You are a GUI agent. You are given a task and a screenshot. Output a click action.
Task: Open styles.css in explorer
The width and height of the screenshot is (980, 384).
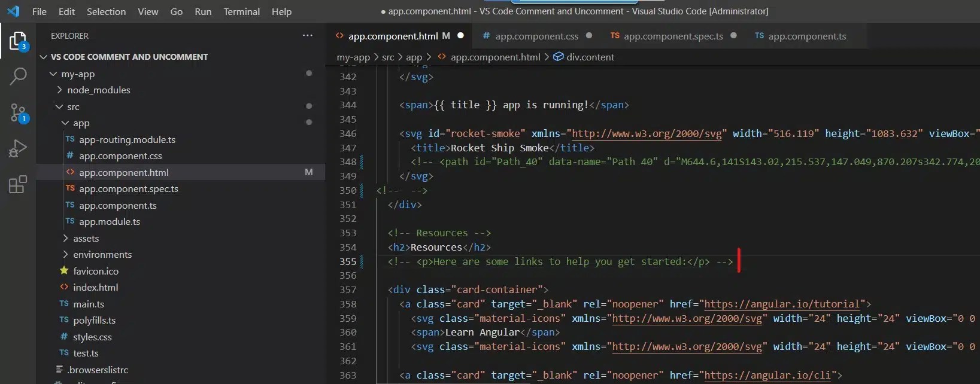click(92, 337)
